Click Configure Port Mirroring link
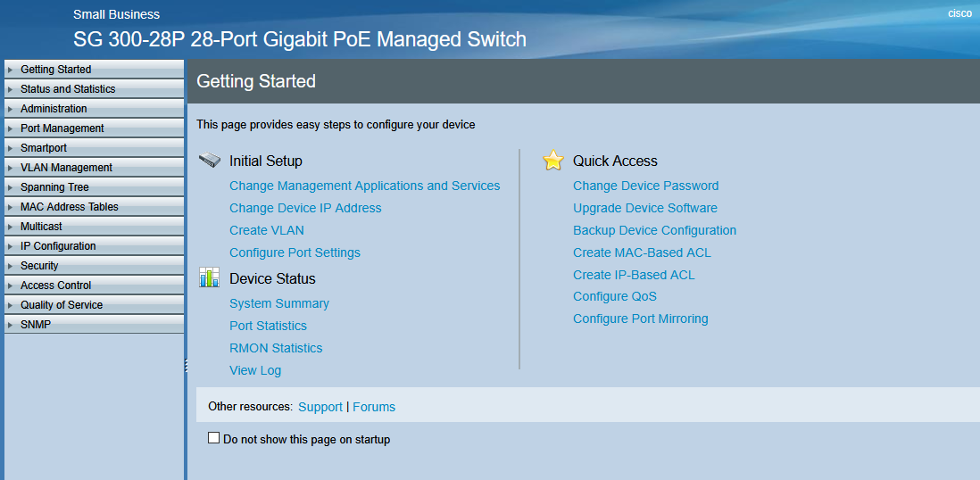 click(640, 319)
